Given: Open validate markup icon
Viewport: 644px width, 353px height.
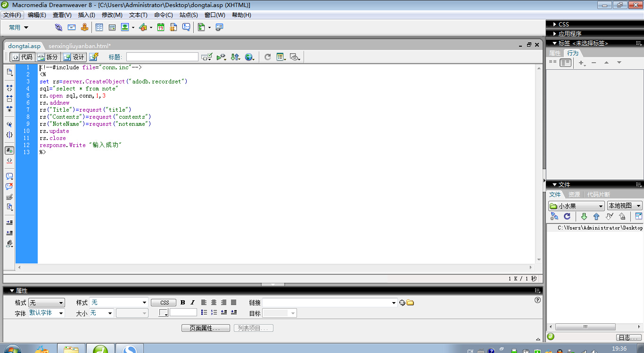Looking at the screenshot, I should click(221, 57).
